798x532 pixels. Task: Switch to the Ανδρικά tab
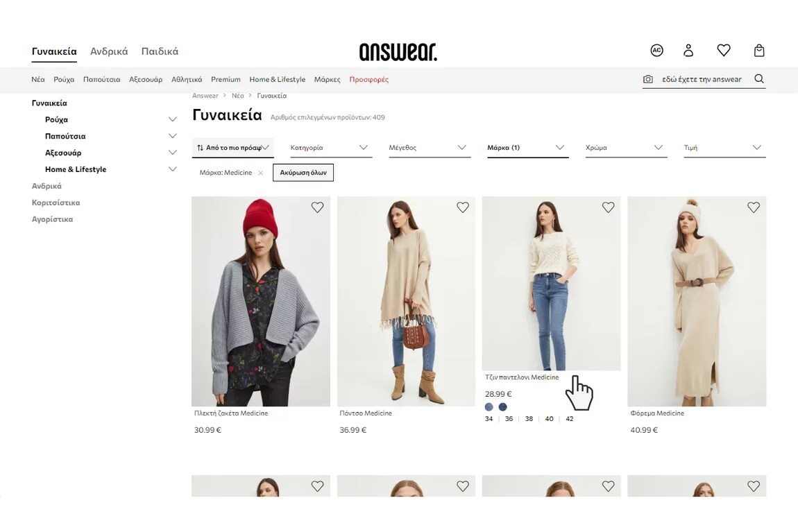(x=109, y=51)
